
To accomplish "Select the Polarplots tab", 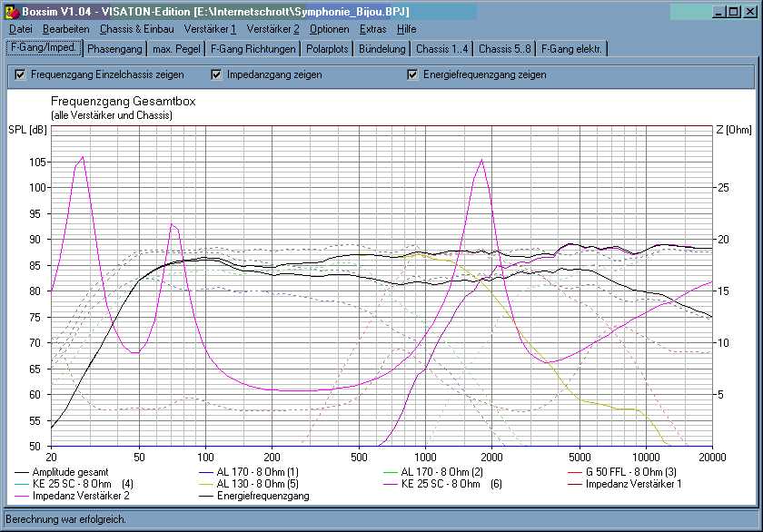I will pos(327,49).
